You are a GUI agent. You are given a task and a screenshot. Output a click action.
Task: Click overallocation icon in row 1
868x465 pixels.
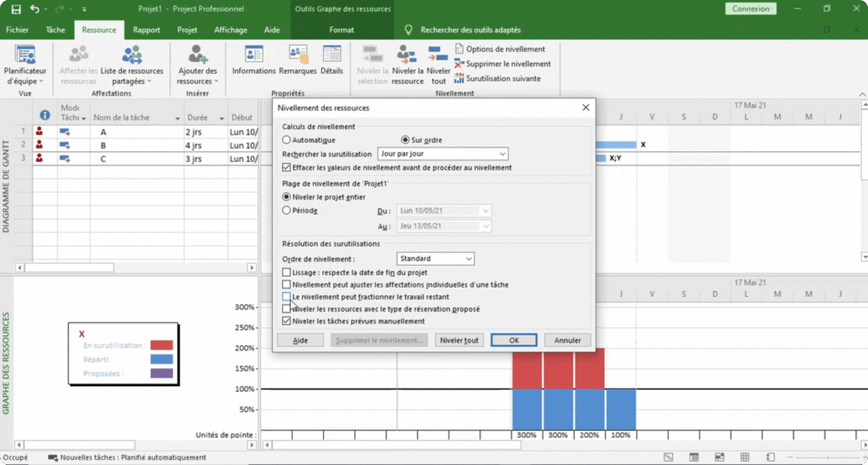[39, 132]
